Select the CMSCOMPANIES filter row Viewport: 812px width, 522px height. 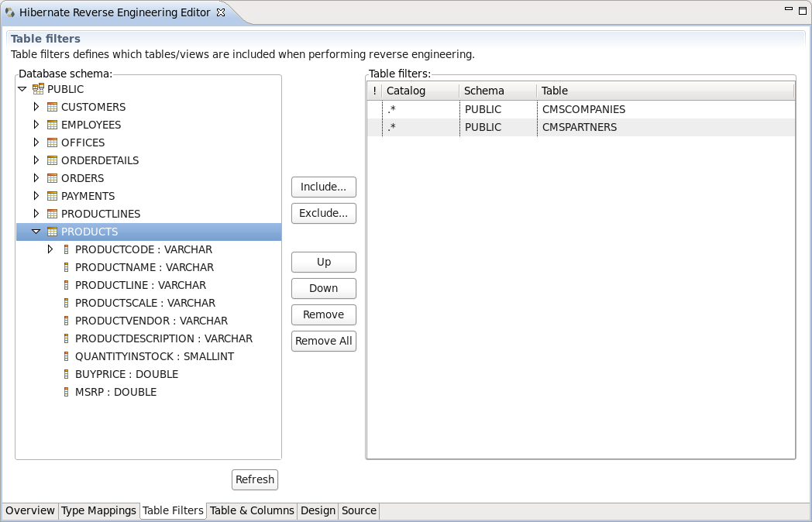581,109
